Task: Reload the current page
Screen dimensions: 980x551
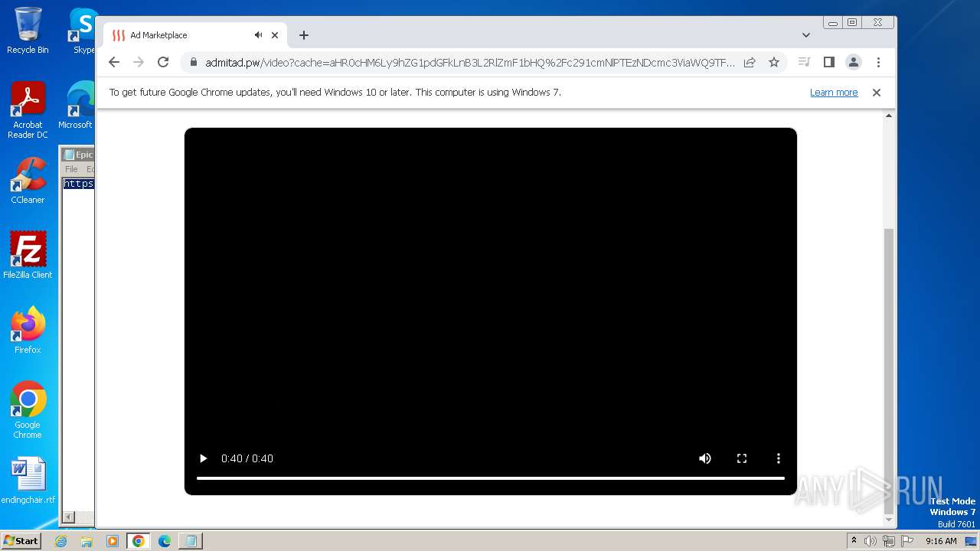Action: (163, 63)
